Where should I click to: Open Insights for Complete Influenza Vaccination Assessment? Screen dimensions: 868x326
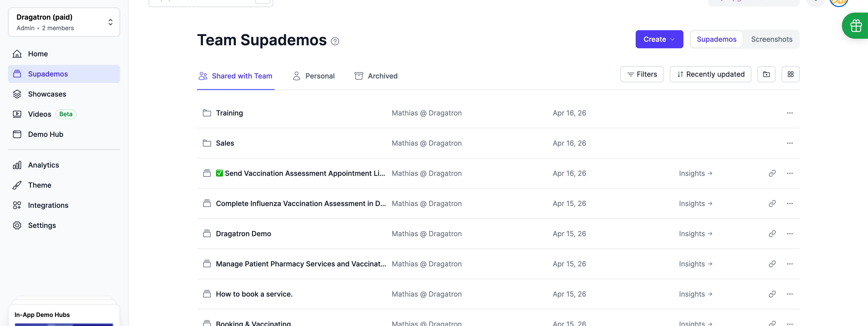(695, 203)
